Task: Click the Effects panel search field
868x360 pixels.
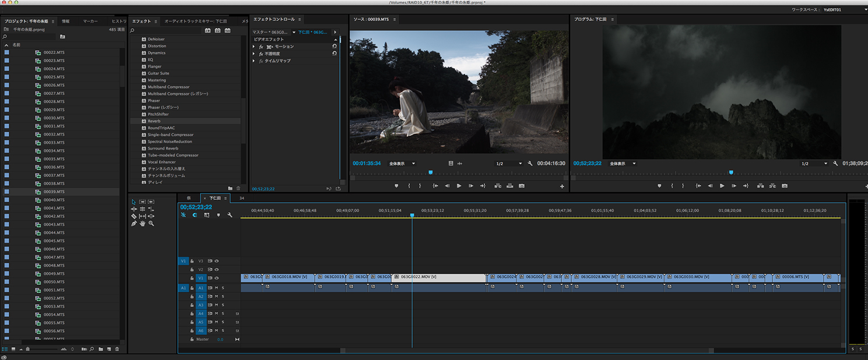Action: [x=166, y=30]
